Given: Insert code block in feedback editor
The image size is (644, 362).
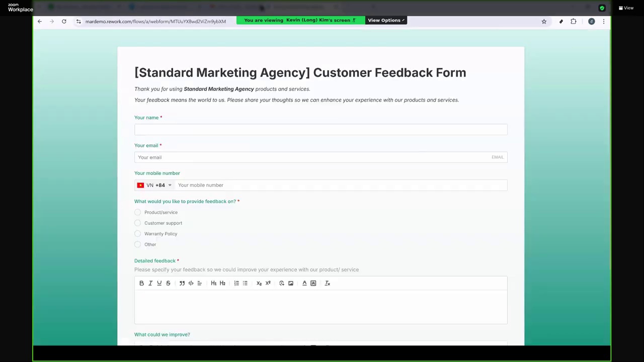Looking at the screenshot, I should 191,283.
